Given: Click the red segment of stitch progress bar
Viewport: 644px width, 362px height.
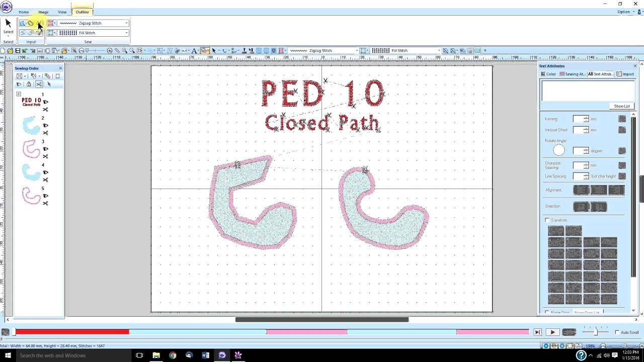Looking at the screenshot, I should click(x=72, y=332).
